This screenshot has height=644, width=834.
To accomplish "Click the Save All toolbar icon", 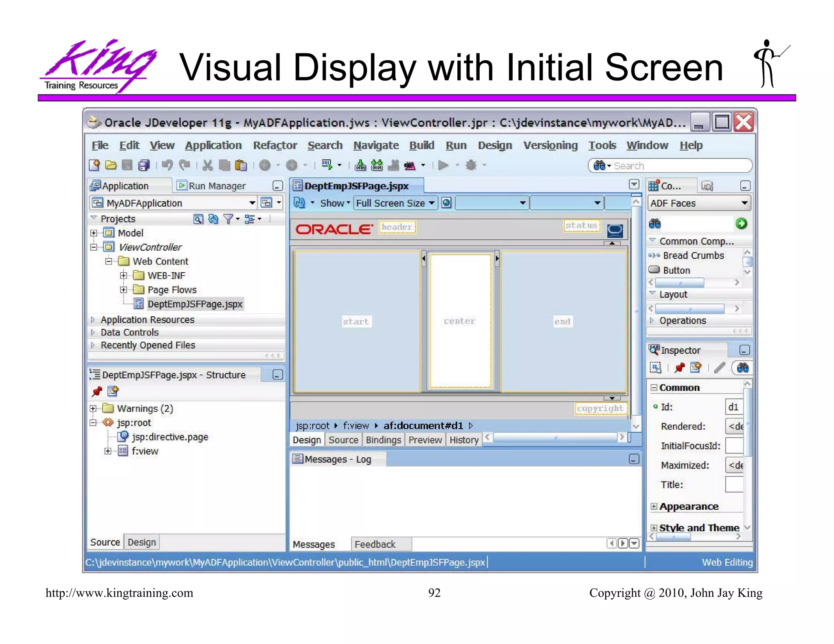I will point(144,165).
